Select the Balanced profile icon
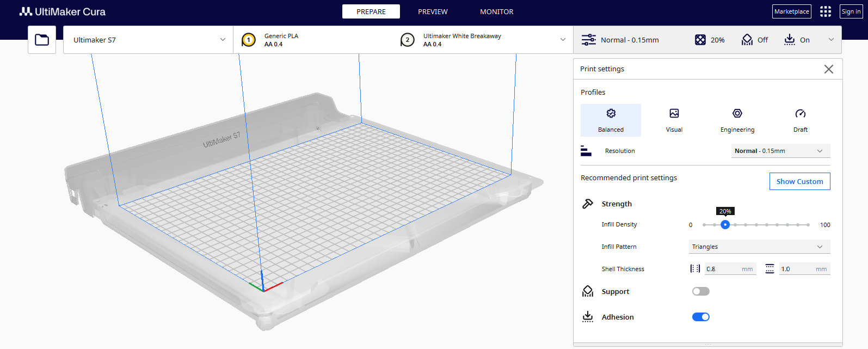 (x=611, y=113)
